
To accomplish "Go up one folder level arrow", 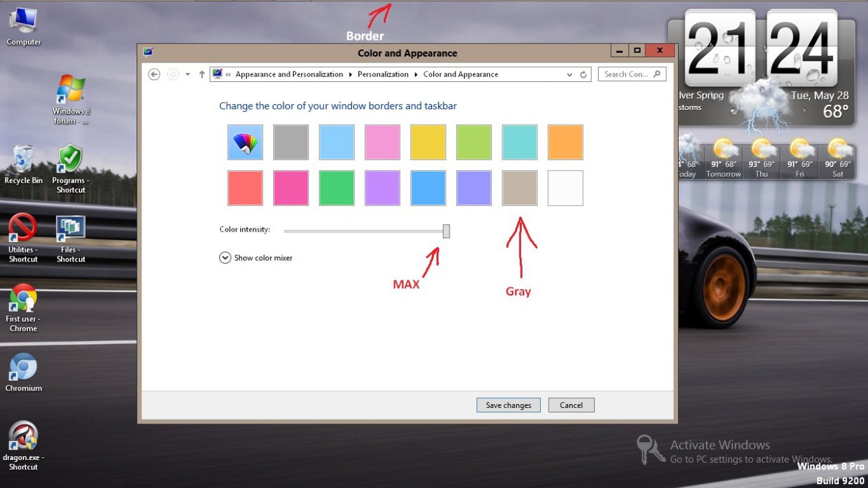I will 202,74.
